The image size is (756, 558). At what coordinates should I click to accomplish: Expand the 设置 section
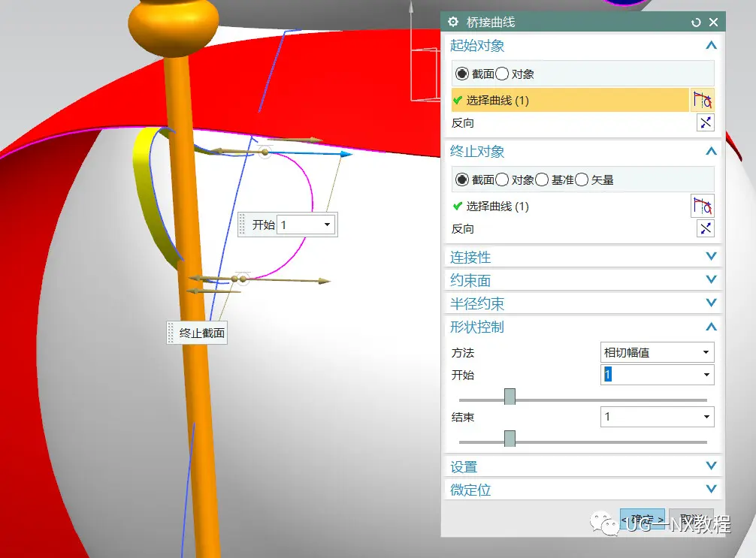711,466
